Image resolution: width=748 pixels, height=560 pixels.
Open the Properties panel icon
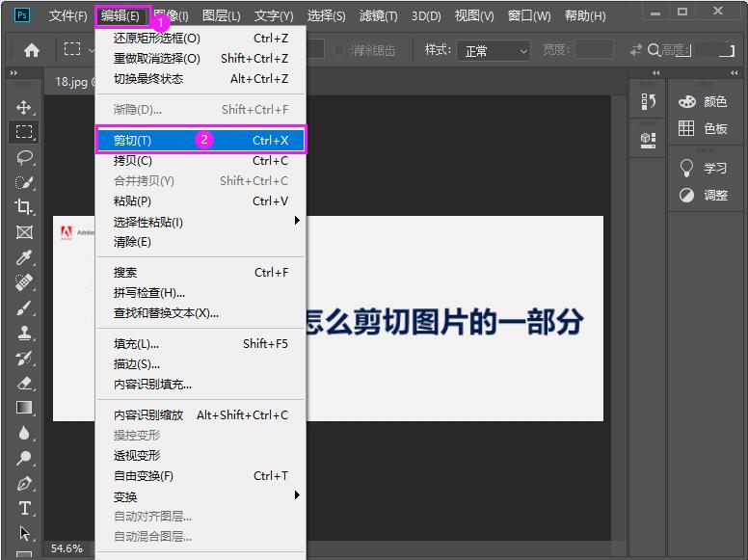click(648, 140)
